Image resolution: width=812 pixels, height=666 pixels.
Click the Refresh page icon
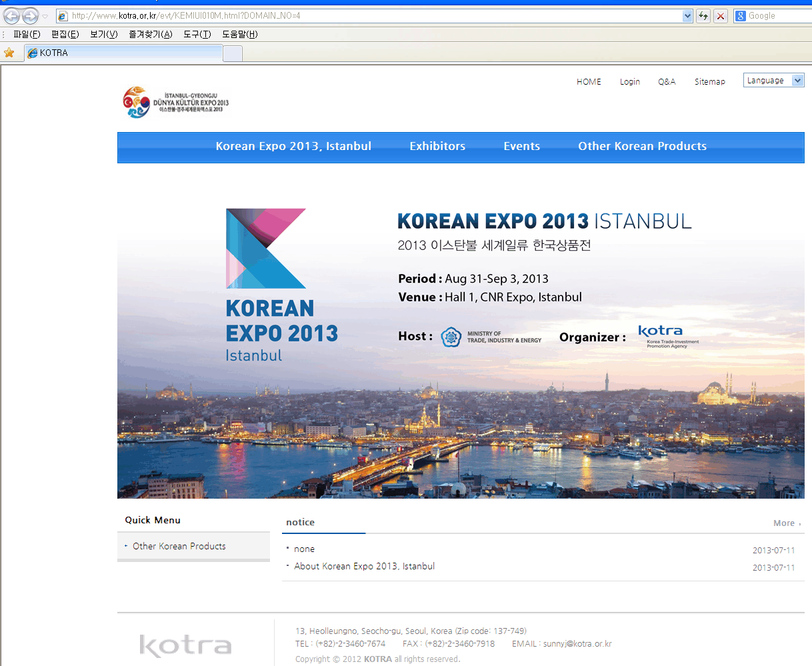click(703, 16)
